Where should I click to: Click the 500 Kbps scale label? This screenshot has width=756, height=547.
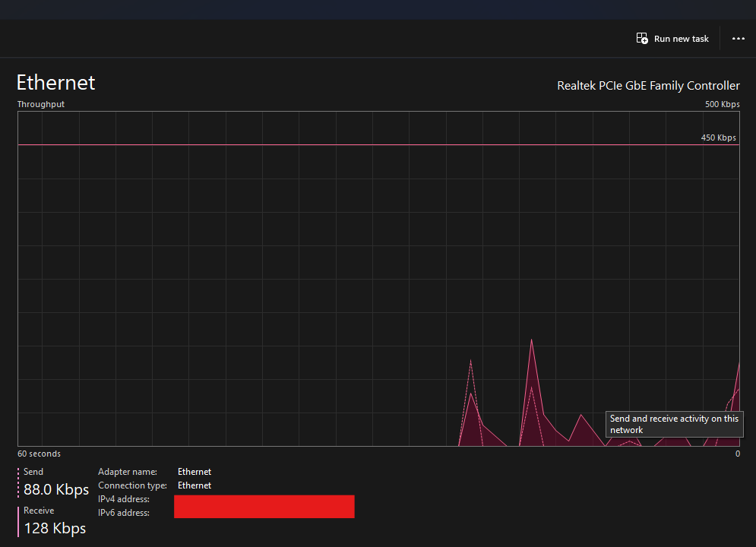coord(722,104)
